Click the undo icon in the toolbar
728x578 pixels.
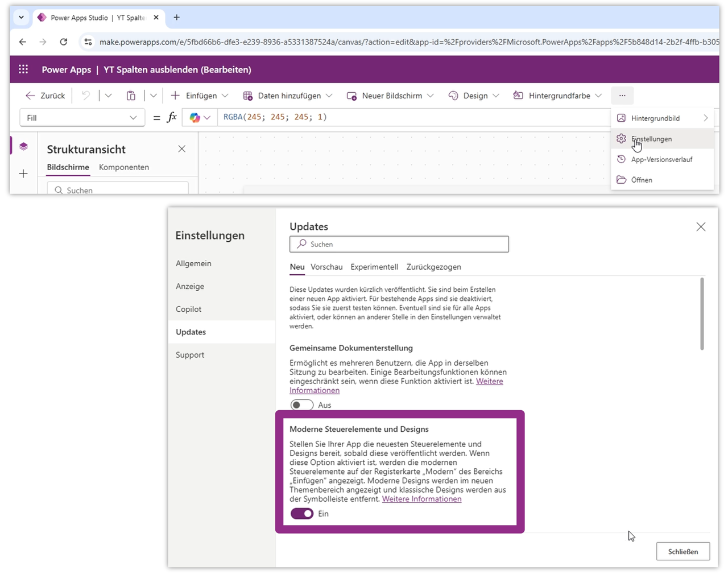click(x=86, y=96)
